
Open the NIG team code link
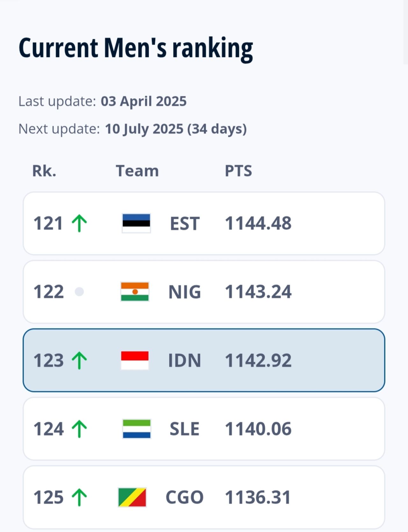185,292
